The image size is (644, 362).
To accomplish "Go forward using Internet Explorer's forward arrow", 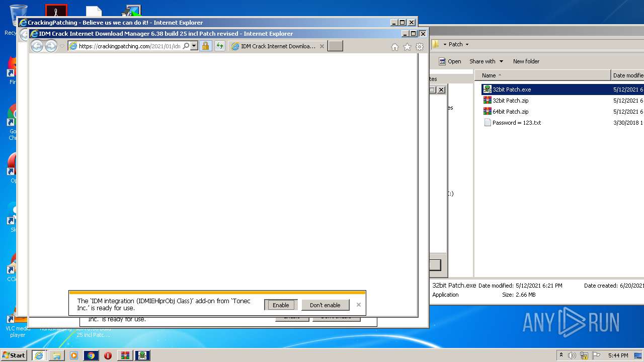I will click(51, 46).
